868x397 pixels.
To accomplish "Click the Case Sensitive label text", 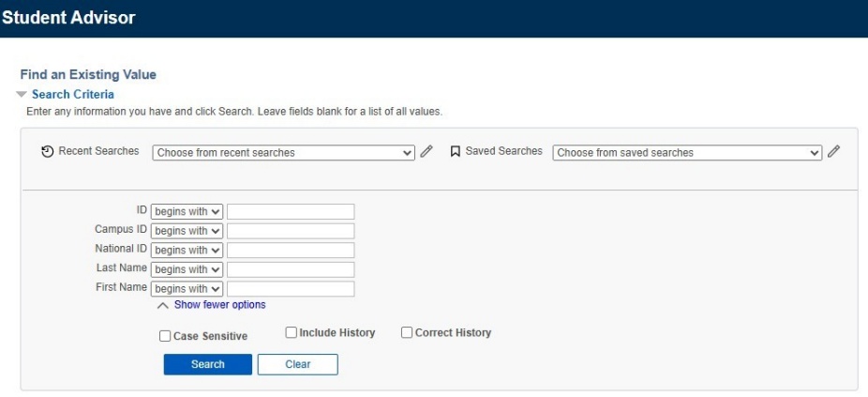I will tap(210, 336).
